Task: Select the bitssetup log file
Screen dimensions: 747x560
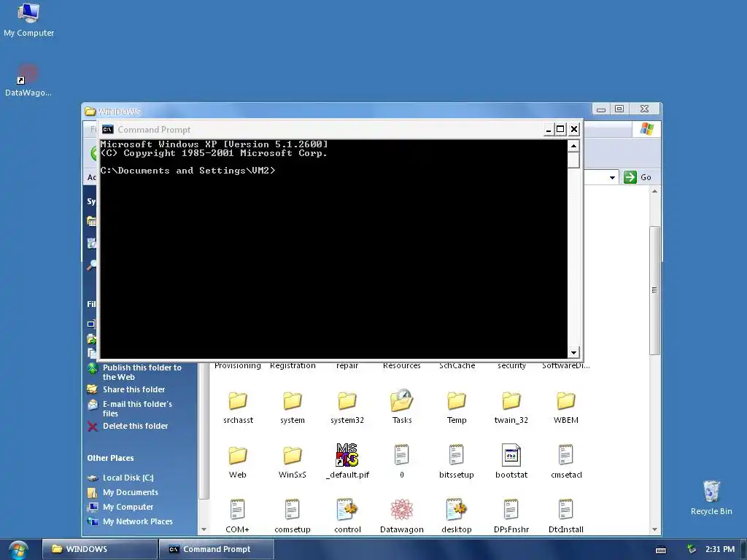Action: pos(457,461)
